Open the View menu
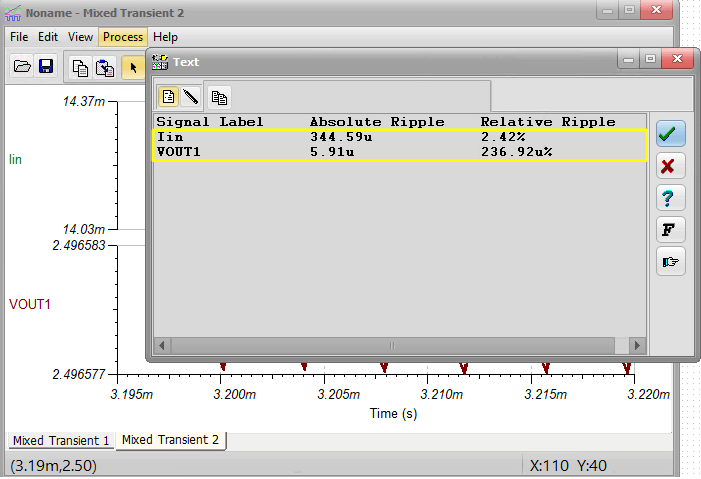 click(x=81, y=37)
